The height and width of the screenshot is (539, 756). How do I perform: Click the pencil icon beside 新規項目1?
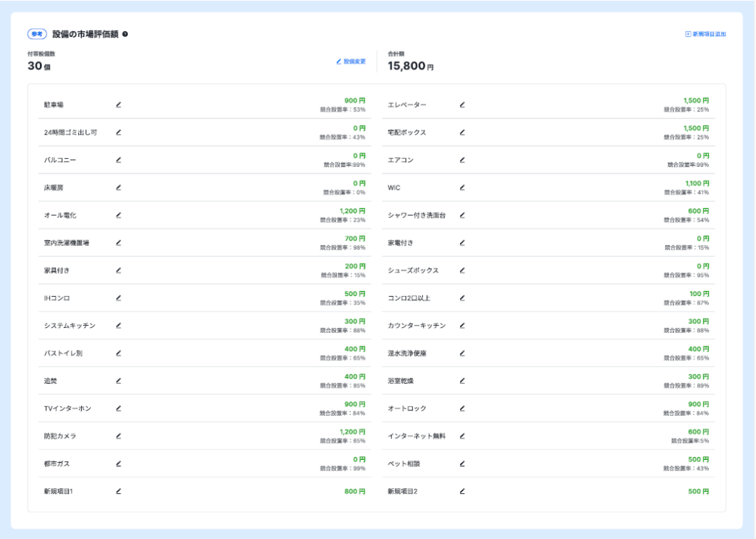tap(118, 491)
